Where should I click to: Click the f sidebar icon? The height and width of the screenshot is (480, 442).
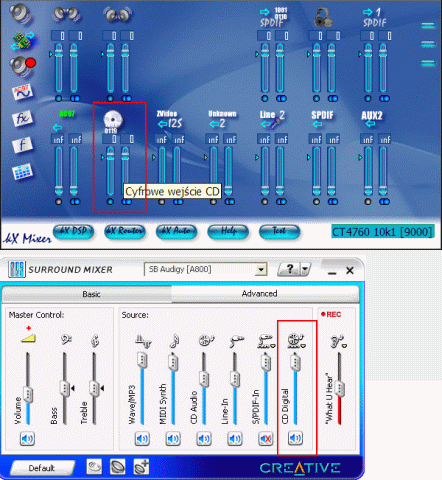point(22,145)
